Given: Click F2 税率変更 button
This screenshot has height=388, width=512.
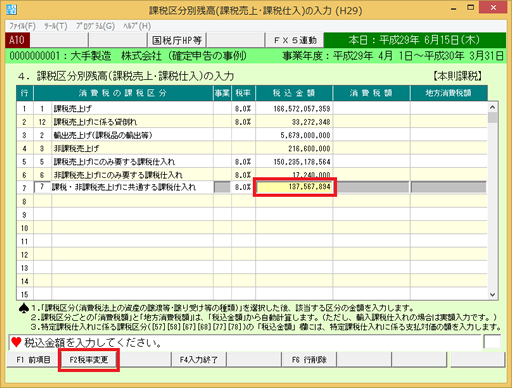Looking at the screenshot, I should tap(89, 360).
